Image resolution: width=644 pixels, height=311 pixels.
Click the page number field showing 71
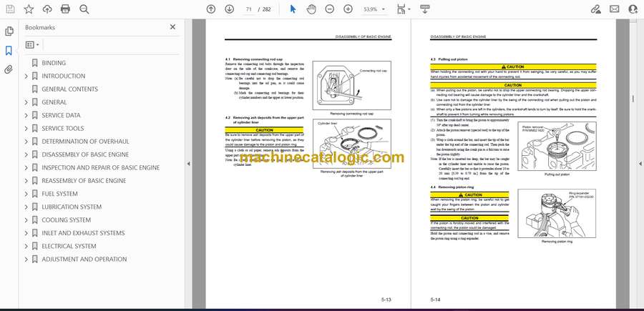(248, 9)
